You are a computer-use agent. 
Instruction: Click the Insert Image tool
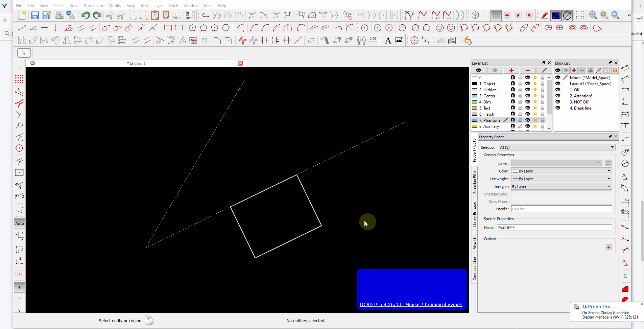click(399, 41)
